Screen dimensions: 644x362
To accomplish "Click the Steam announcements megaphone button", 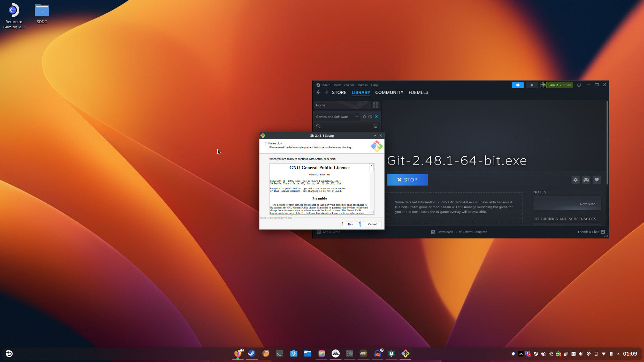I will 517,85.
